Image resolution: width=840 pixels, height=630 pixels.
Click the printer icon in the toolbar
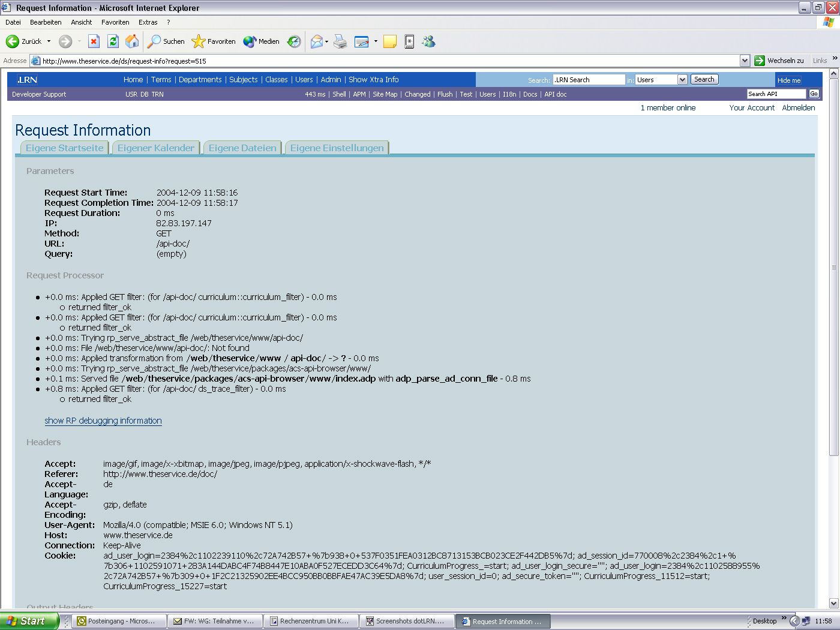pos(340,41)
